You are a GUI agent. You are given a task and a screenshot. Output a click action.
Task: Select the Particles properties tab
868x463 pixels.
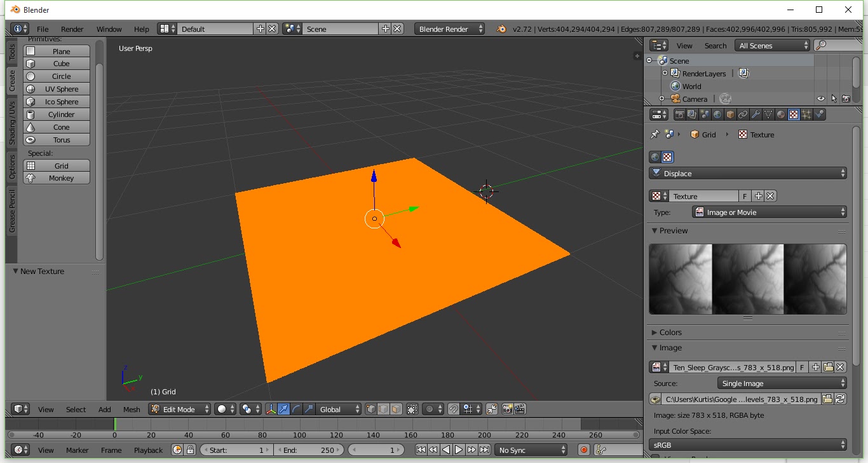pyautogui.click(x=807, y=114)
